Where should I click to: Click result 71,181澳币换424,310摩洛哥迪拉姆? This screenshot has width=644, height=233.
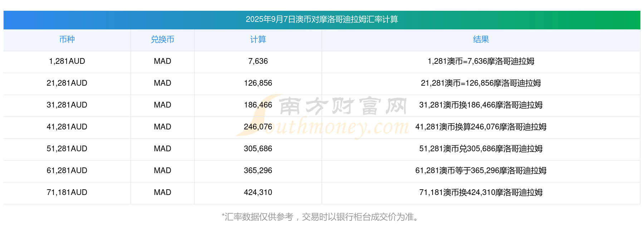click(481, 192)
